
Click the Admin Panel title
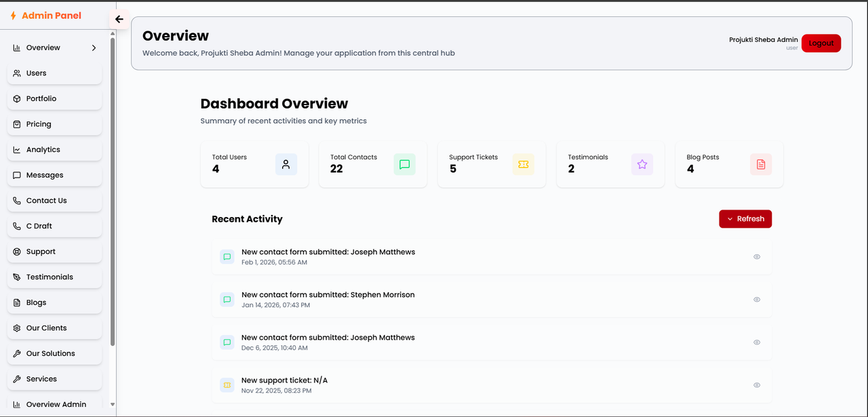(x=52, y=16)
